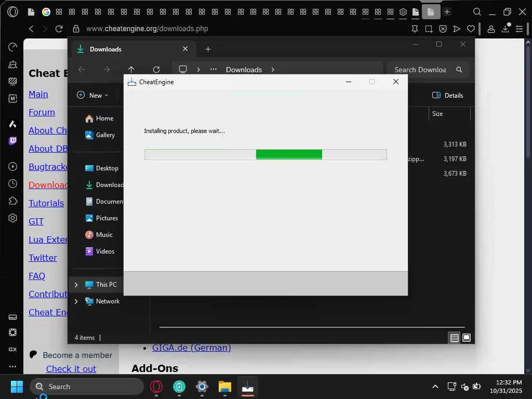This screenshot has height=399, width=532.
Task: Expand the This PC tree node
Action: (x=76, y=285)
